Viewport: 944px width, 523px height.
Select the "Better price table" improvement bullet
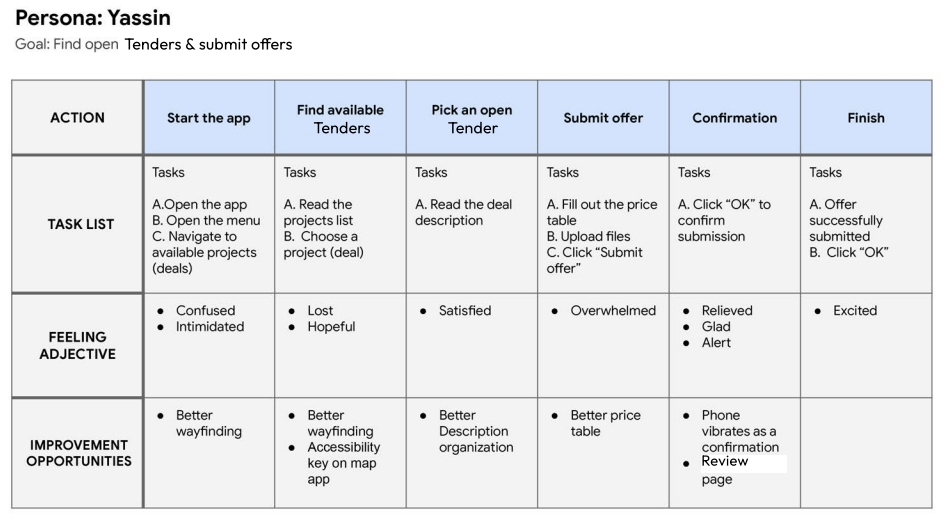[605, 423]
